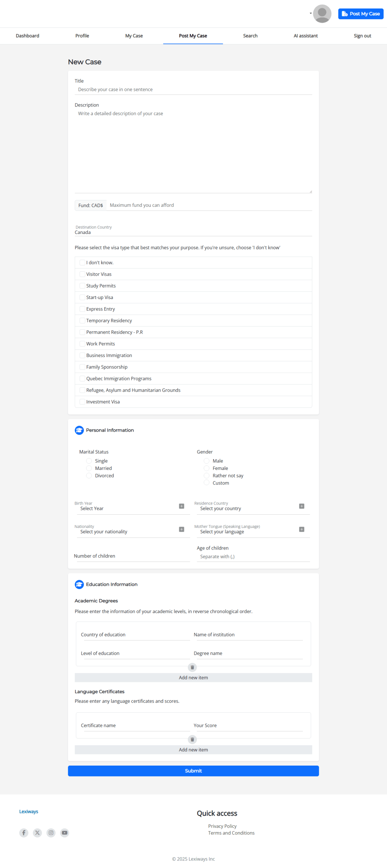Go to the Dashboard tab

[x=27, y=36]
